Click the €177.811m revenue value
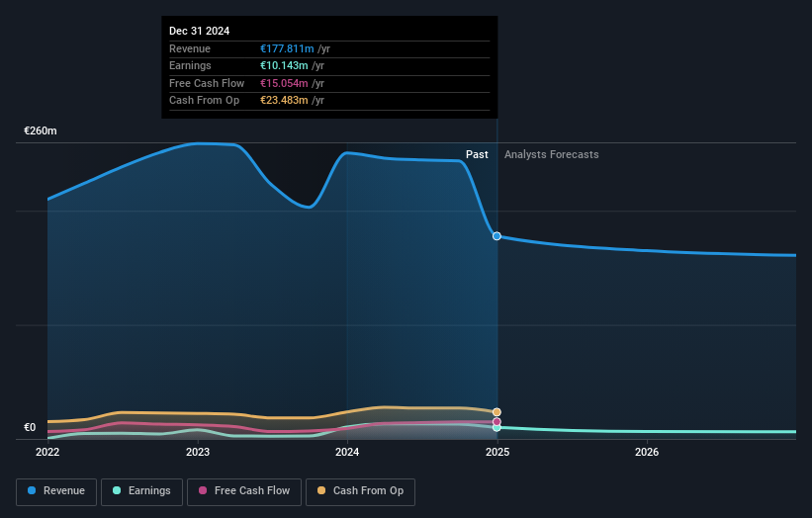 click(287, 48)
